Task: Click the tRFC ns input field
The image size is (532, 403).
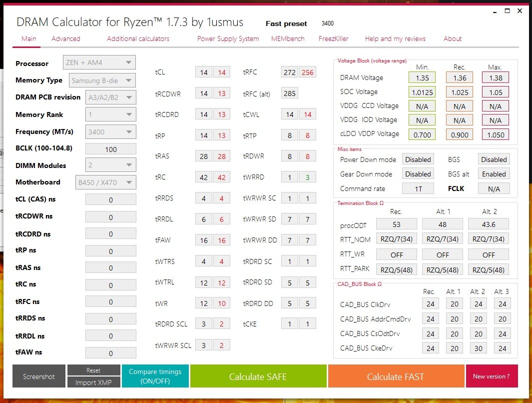Action: pos(110,301)
